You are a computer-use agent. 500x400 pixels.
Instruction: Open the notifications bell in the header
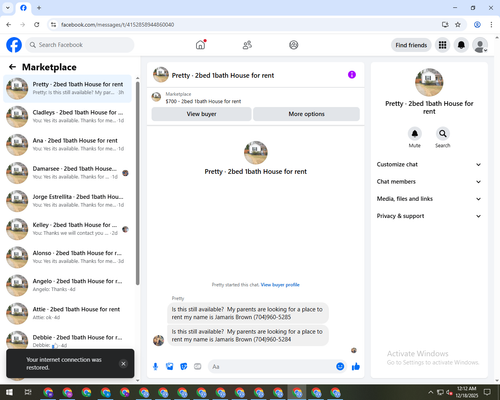click(x=461, y=45)
